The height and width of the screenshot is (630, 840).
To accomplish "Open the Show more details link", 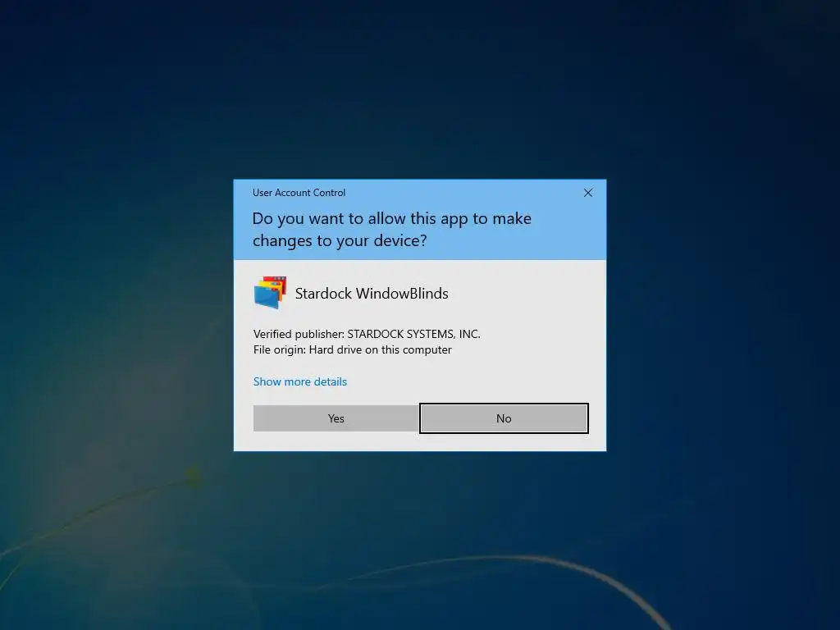I will tap(300, 381).
